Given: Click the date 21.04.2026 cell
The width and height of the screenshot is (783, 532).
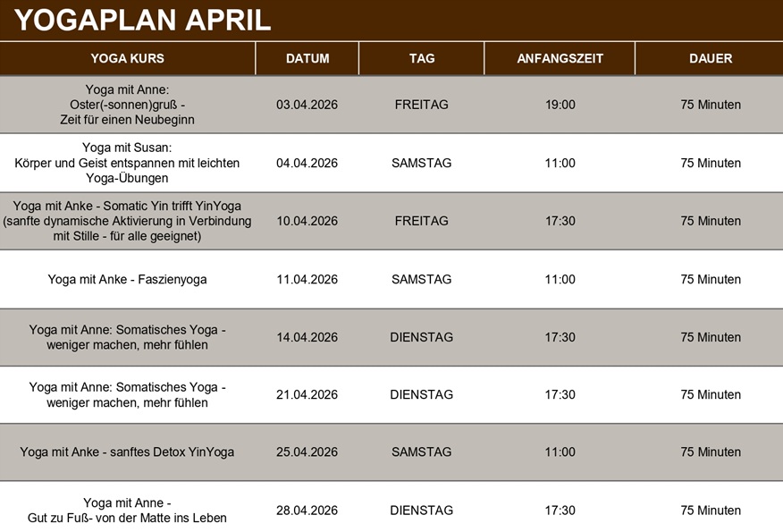Looking at the screenshot, I should (307, 394).
